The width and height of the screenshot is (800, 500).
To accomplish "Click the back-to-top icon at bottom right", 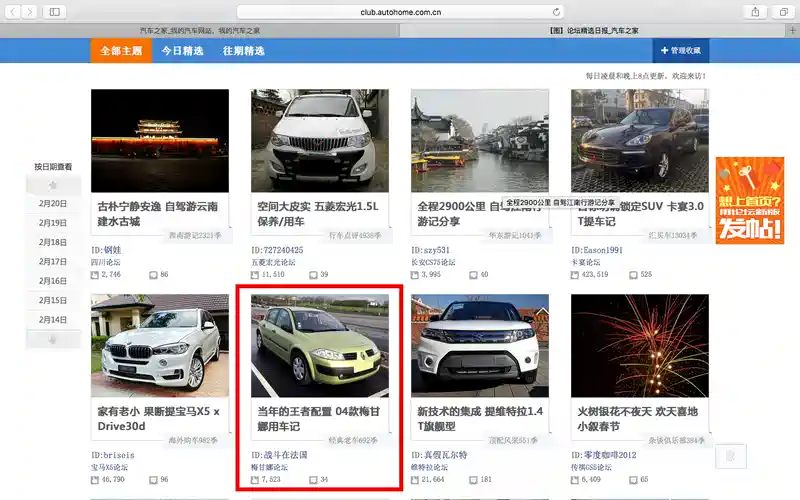I will point(730,456).
